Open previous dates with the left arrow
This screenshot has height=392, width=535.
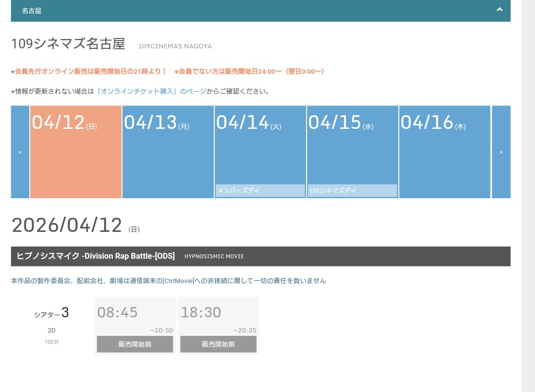(x=20, y=152)
